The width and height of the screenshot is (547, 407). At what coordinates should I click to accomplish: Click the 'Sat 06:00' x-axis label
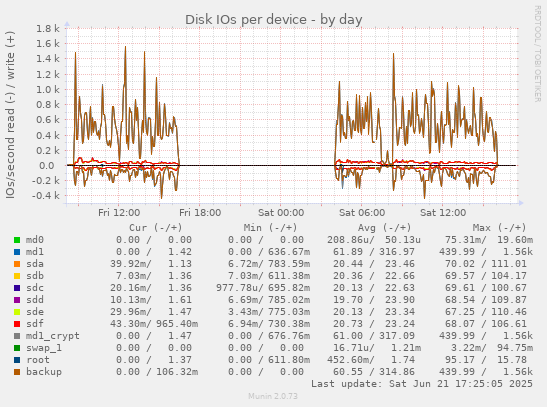[x=362, y=213]
